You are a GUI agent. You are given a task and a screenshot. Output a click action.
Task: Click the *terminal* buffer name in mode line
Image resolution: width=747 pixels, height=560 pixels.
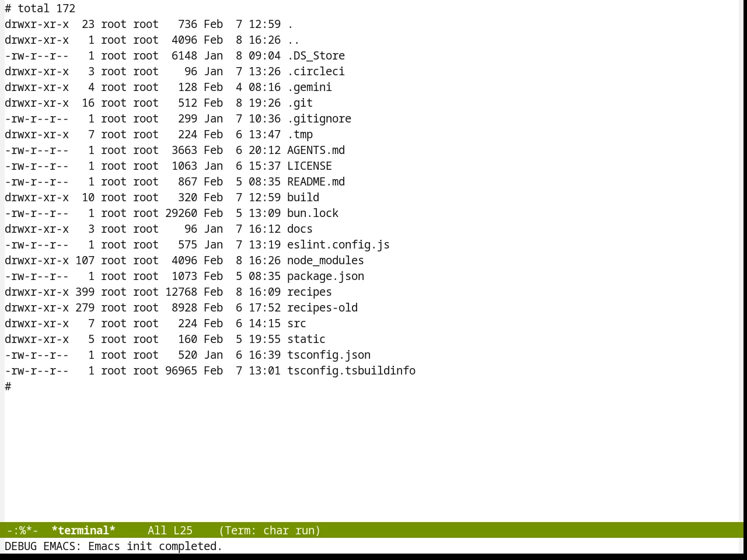click(83, 530)
